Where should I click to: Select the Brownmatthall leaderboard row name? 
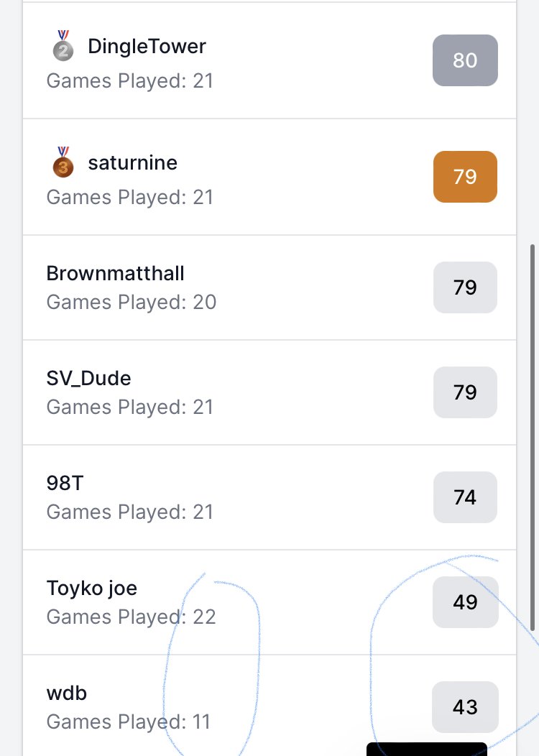coord(115,273)
